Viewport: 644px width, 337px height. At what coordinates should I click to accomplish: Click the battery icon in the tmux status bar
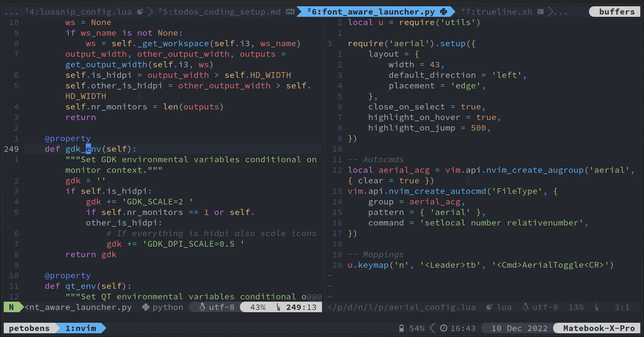pos(402,328)
